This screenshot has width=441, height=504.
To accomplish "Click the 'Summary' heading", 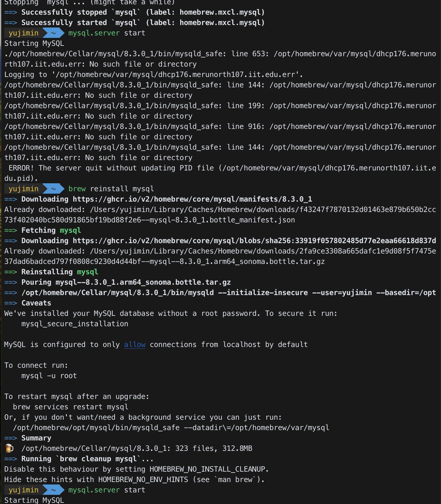I will 36,438.
